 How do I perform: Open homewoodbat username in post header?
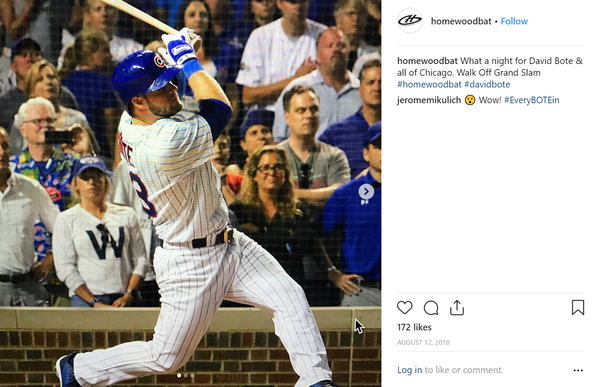[x=461, y=21]
